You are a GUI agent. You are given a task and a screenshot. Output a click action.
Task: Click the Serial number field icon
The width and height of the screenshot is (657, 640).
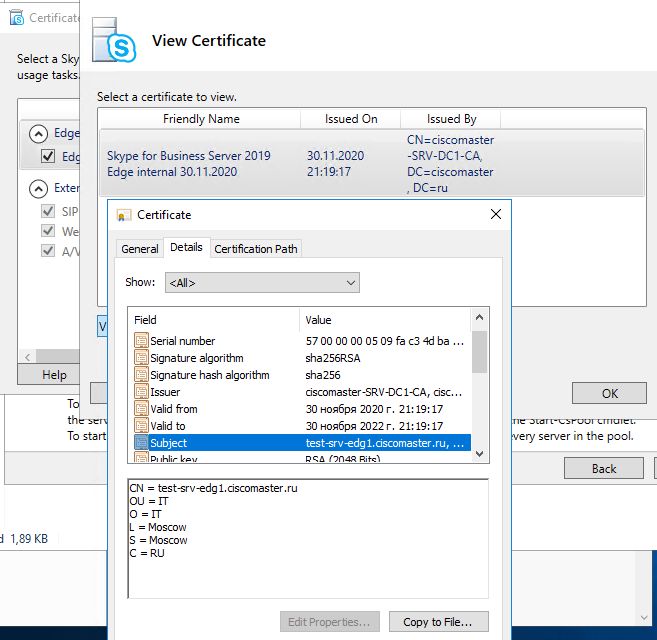pyautogui.click(x=141, y=341)
